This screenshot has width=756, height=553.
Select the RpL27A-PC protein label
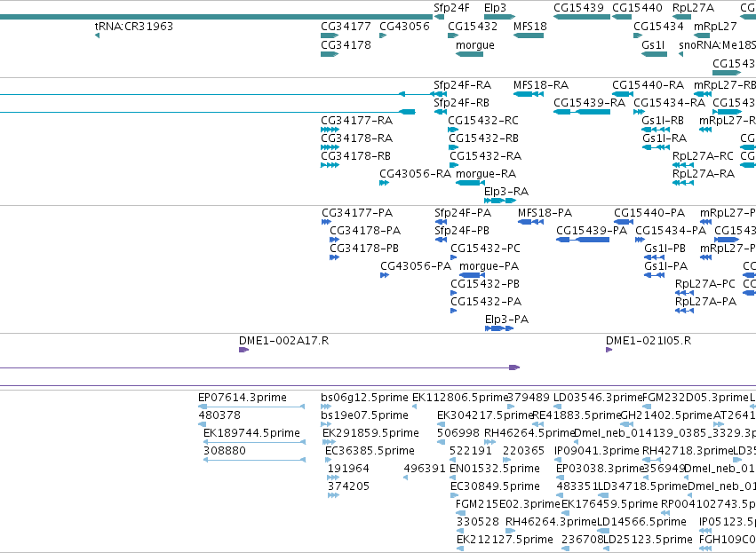click(x=704, y=284)
